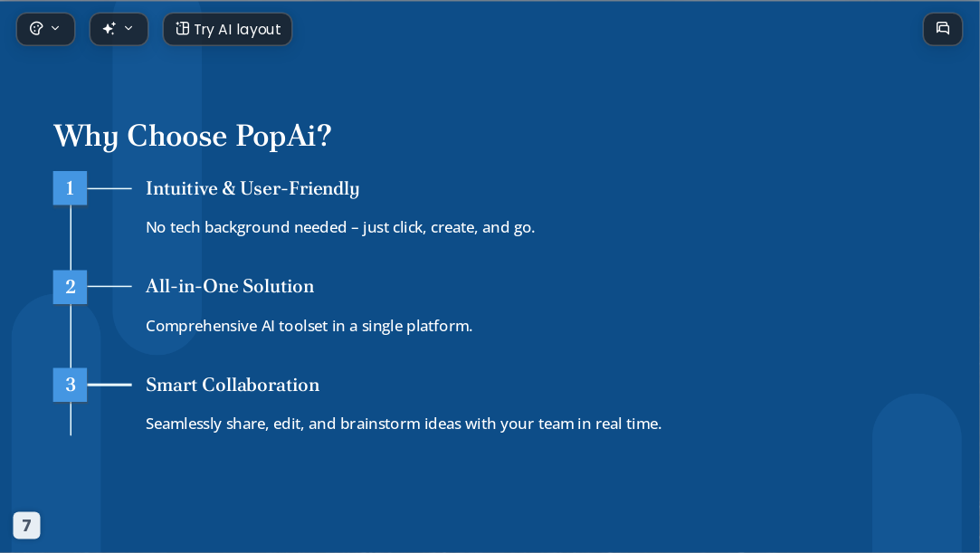Open the theme palette dropdown
This screenshot has height=553, width=980.
45,29
